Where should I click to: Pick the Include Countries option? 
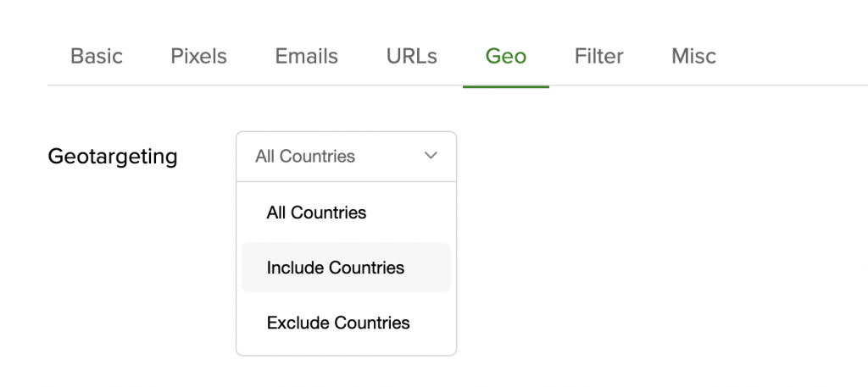click(335, 268)
